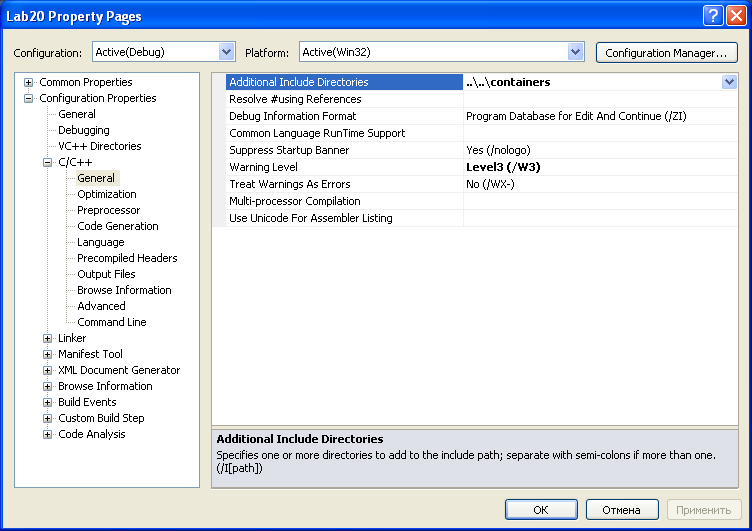The image size is (752, 531).
Task: Click the Help question mark icon
Action: click(713, 15)
